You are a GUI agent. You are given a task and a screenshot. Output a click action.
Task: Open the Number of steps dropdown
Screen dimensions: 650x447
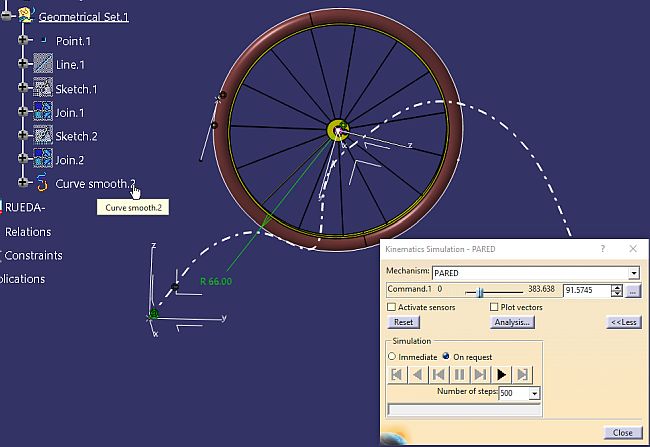(534, 393)
